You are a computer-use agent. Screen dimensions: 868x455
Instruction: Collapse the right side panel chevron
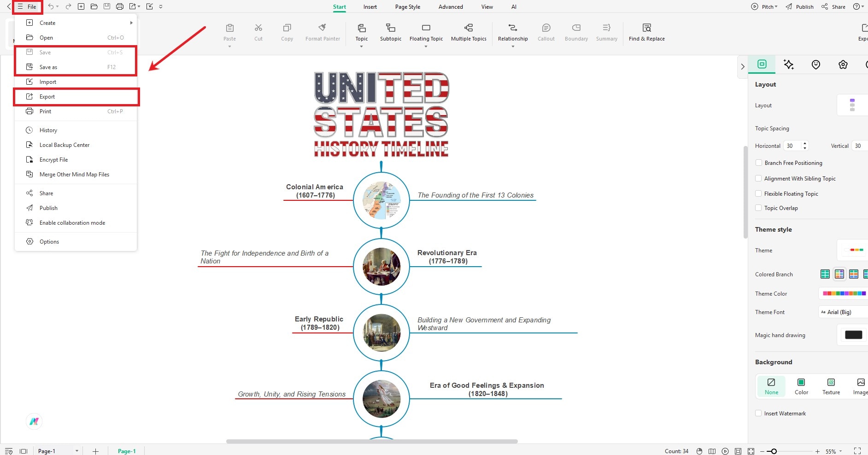[x=742, y=66]
